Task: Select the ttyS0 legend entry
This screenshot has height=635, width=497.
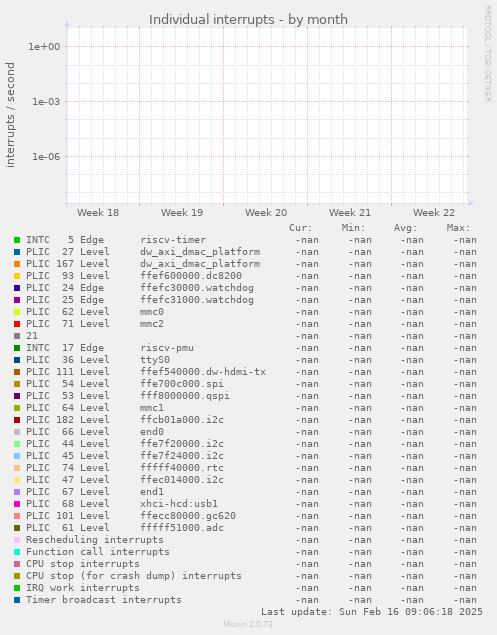Action: click(x=155, y=360)
